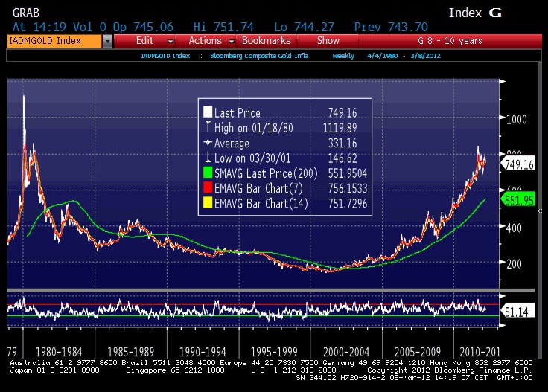
Task: Expand the Edit dropdown arrow
Action: [171, 42]
